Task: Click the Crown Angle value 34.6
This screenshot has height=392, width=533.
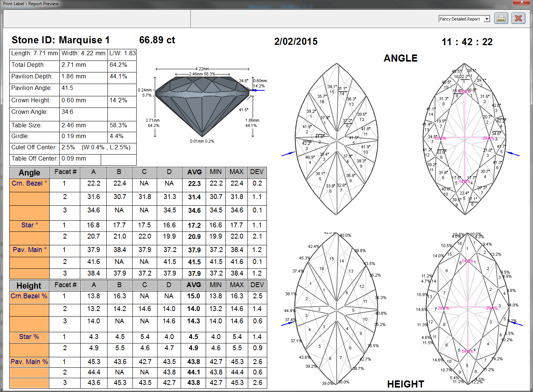Action: point(68,112)
